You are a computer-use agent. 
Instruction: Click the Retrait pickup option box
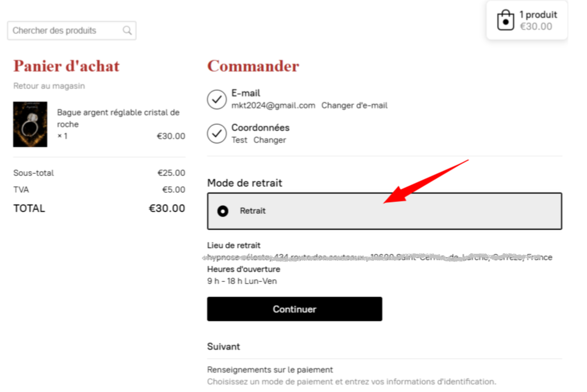point(384,211)
